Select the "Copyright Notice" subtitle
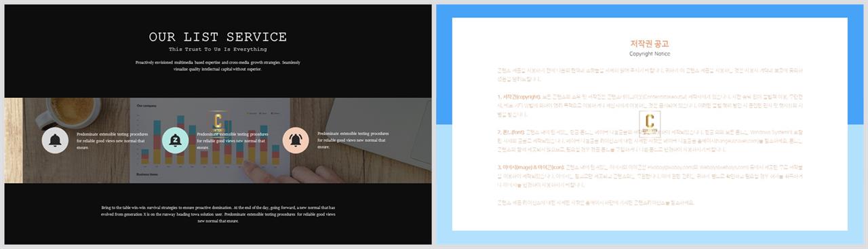 click(x=650, y=53)
